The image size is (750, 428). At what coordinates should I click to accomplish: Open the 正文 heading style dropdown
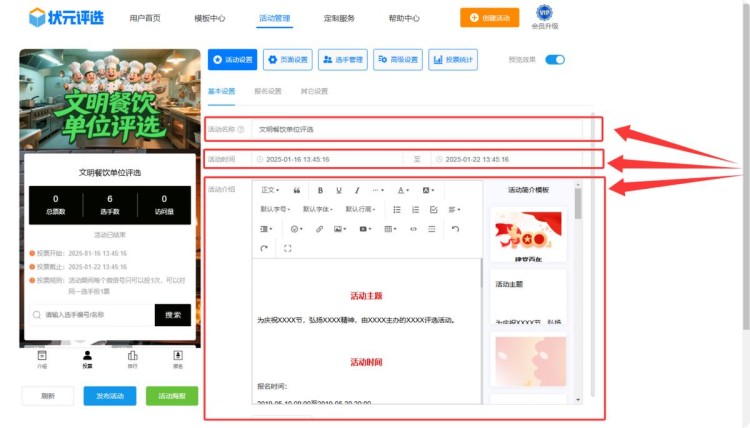tap(270, 190)
